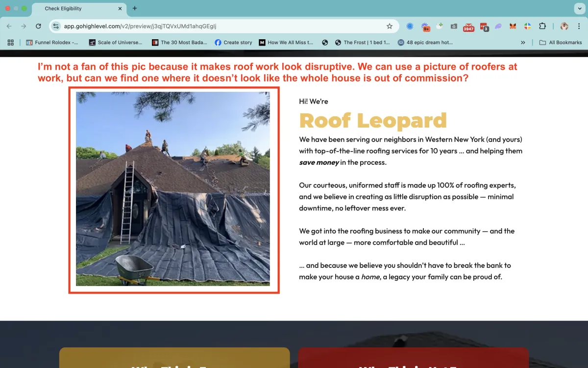Click the "Hi! We're" greeting text
The image size is (588, 368).
click(x=314, y=101)
